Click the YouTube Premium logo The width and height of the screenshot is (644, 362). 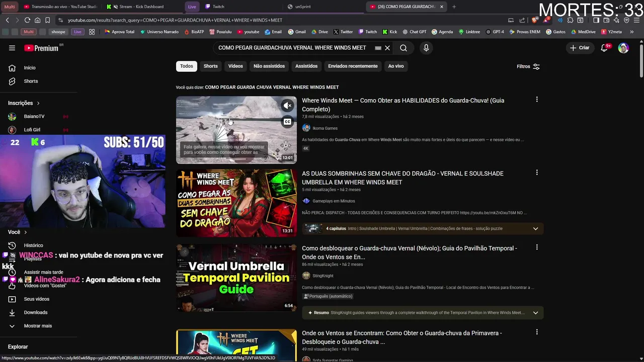[42, 48]
